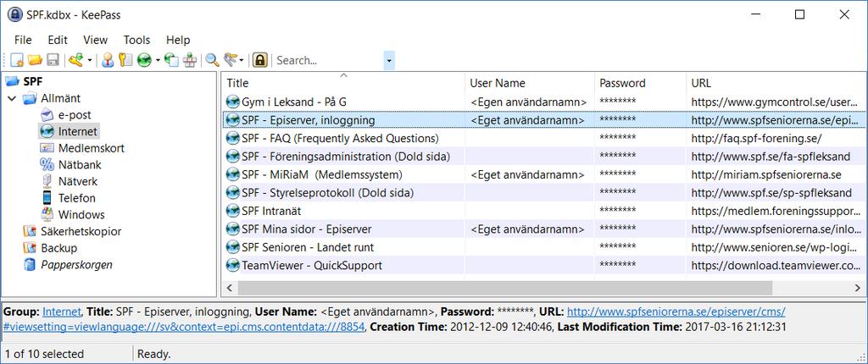Screen dimensions: 868x364
Task: Open the Tools menu
Action: (x=136, y=40)
